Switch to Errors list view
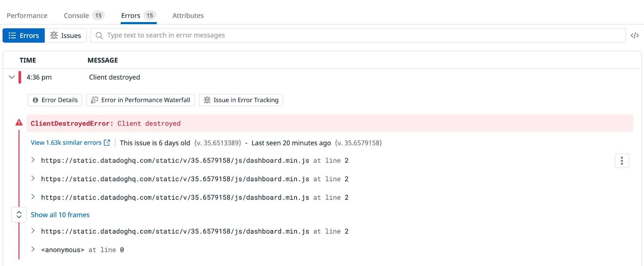The height and width of the screenshot is (266, 644). tap(24, 35)
